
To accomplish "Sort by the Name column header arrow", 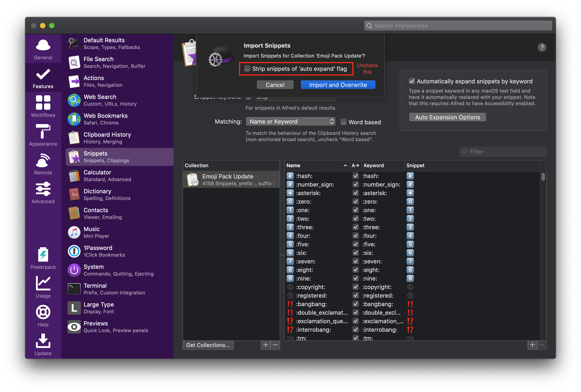I will point(345,165).
